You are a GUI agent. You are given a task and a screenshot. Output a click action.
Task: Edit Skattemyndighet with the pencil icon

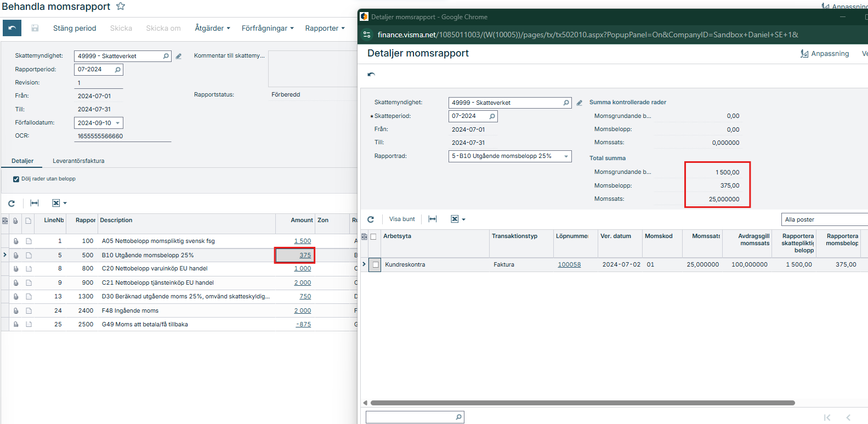tap(179, 56)
